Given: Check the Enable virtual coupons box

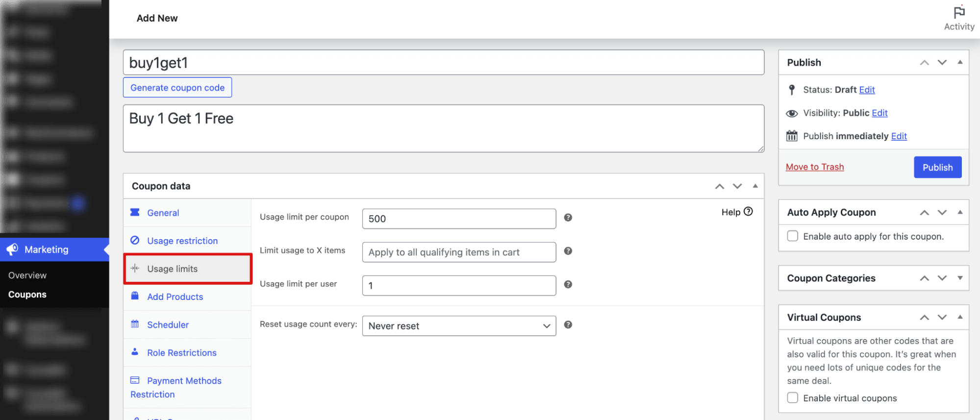Looking at the screenshot, I should [792, 398].
